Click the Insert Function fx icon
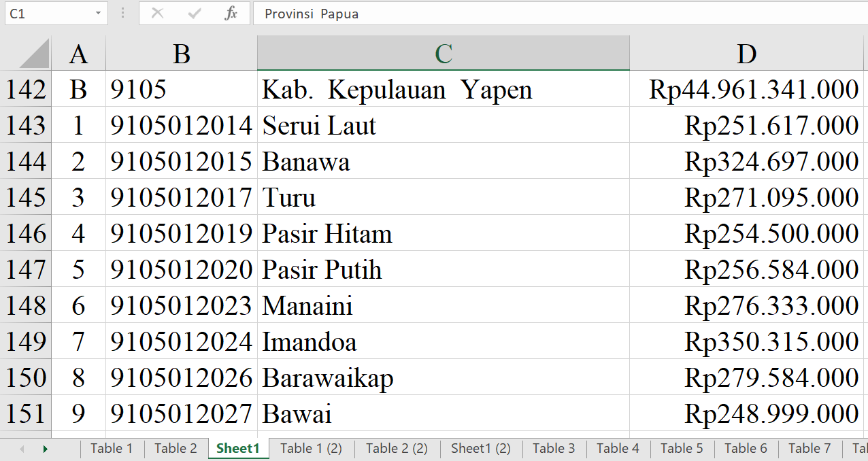The image size is (868, 461). coord(231,14)
